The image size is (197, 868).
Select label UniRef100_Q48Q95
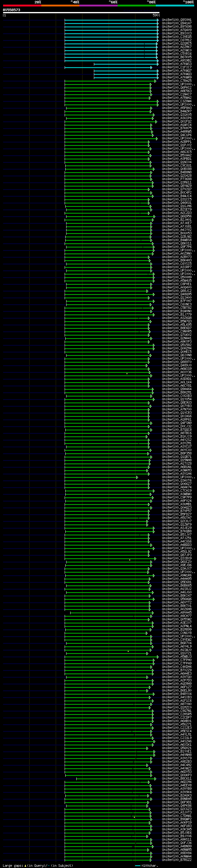(x=177, y=294)
